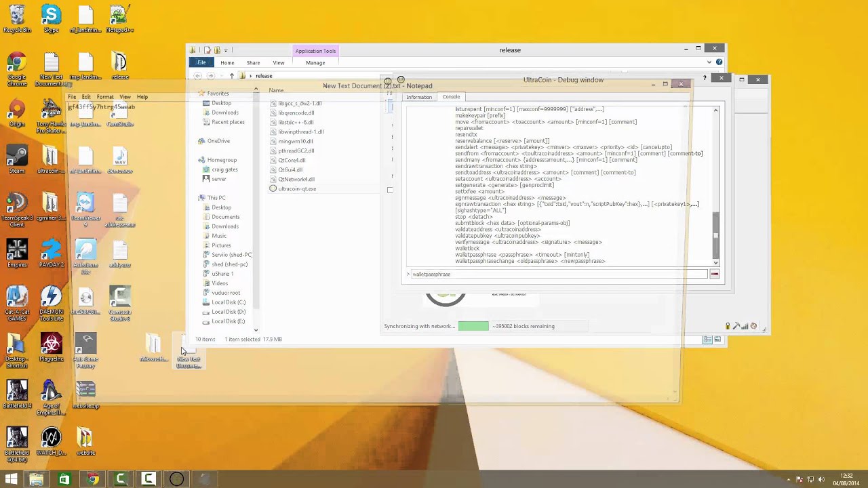The width and height of the screenshot is (868, 488).
Task: Clear the debug console with red button
Action: coord(714,274)
